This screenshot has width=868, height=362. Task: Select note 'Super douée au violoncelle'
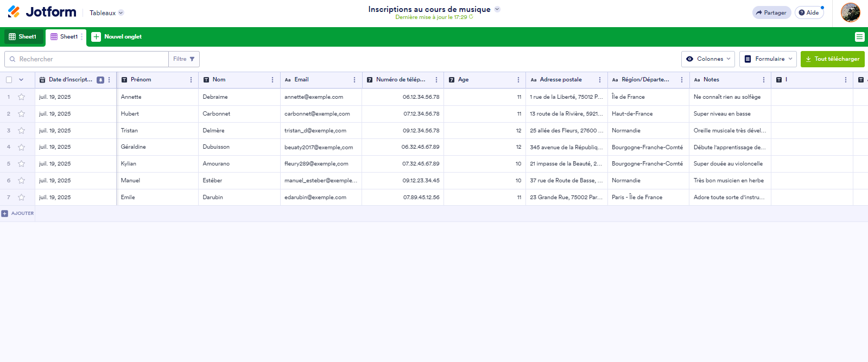(730, 164)
